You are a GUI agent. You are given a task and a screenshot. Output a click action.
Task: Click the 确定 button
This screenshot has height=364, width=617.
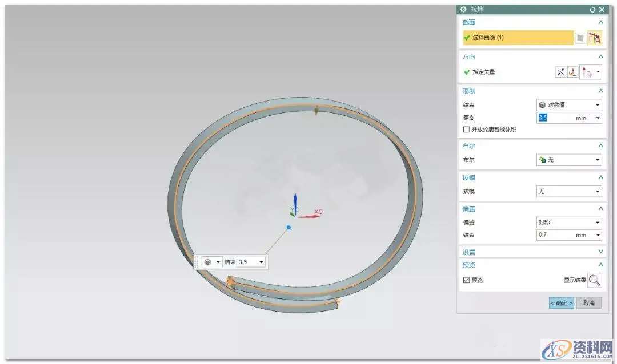coord(561,303)
